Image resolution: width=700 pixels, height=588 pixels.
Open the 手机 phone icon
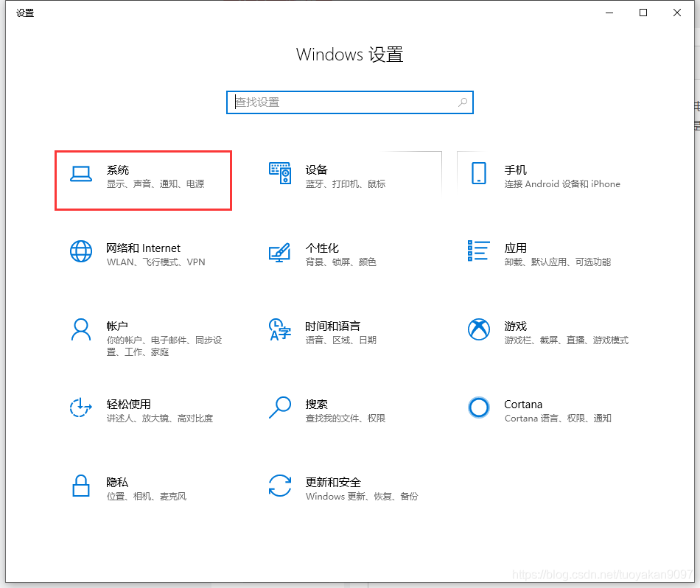point(478,173)
